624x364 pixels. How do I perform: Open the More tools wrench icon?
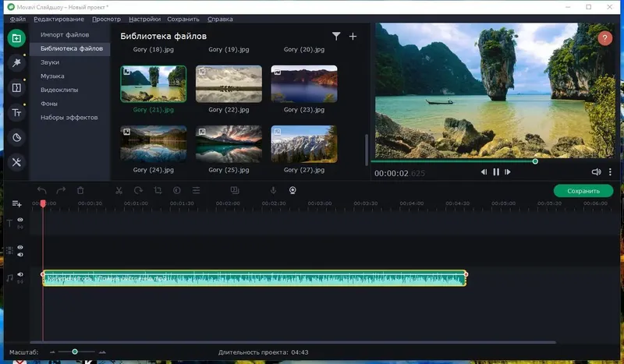(16, 162)
